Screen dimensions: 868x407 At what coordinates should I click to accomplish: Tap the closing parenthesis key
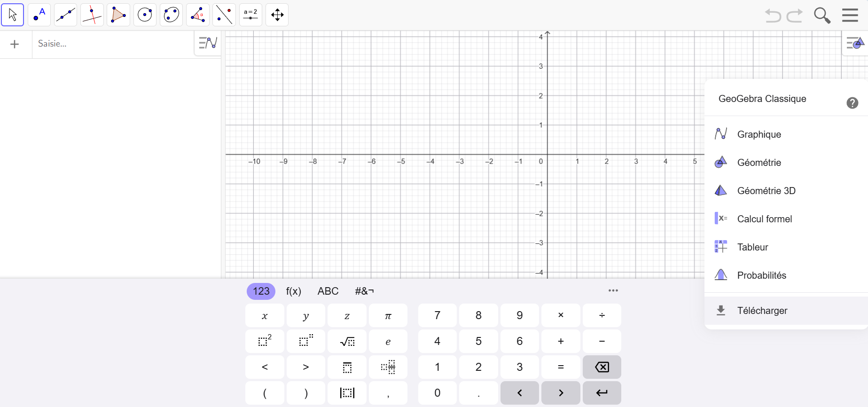(306, 393)
